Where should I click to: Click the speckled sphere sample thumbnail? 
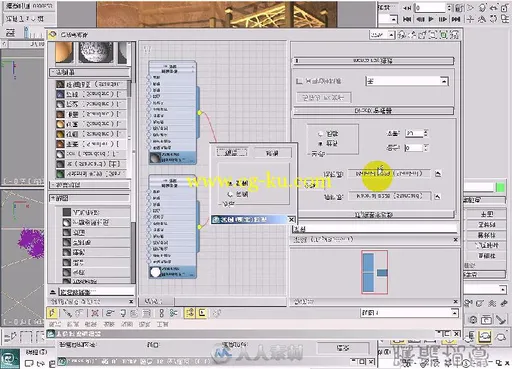click(x=95, y=52)
